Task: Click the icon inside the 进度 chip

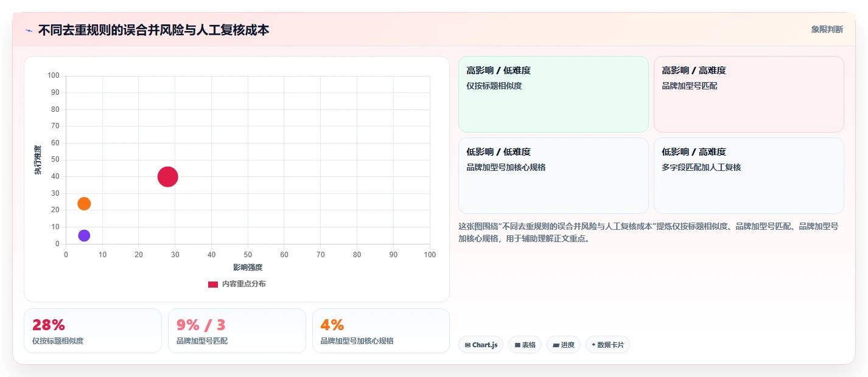Action: click(556, 345)
